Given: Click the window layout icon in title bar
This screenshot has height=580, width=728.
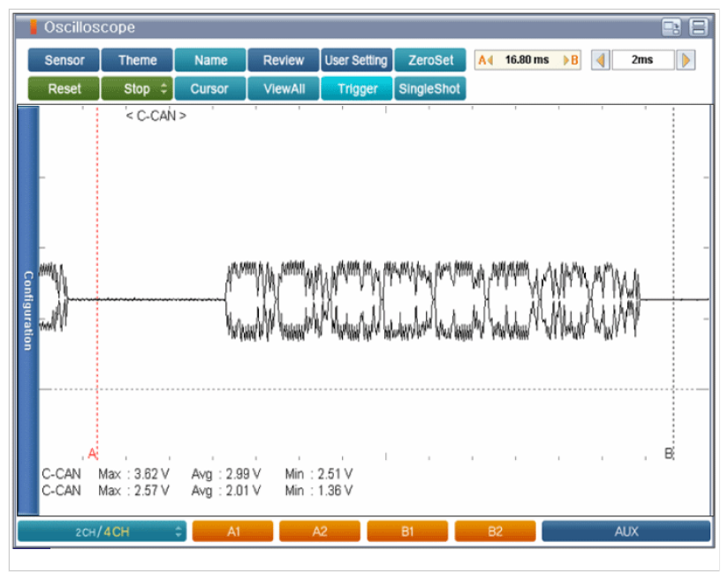Looking at the screenshot, I should pyautogui.click(x=671, y=26).
